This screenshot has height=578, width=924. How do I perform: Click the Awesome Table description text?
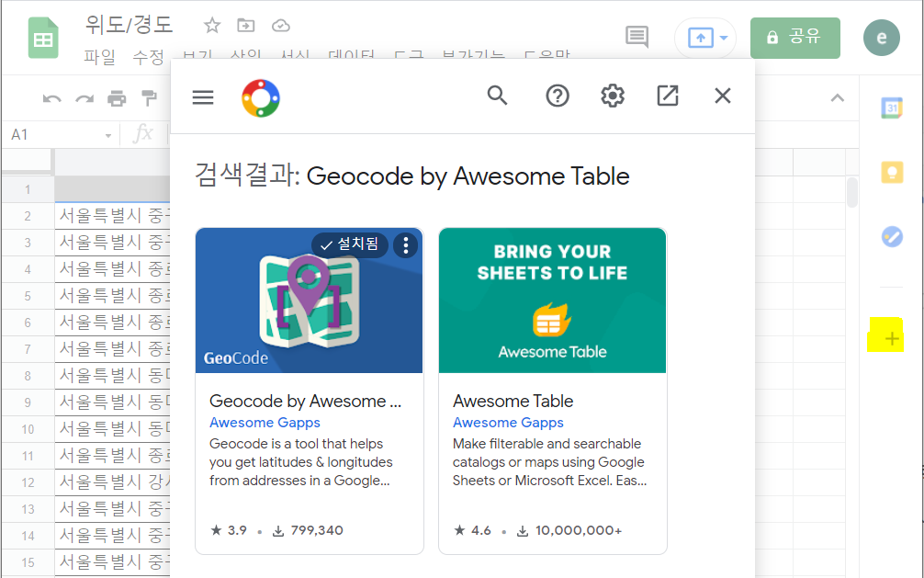(549, 462)
